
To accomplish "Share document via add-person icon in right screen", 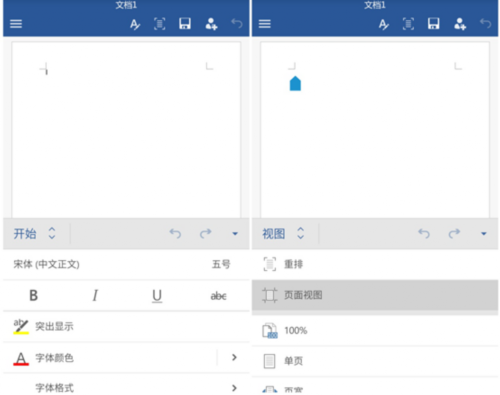I will 460,24.
